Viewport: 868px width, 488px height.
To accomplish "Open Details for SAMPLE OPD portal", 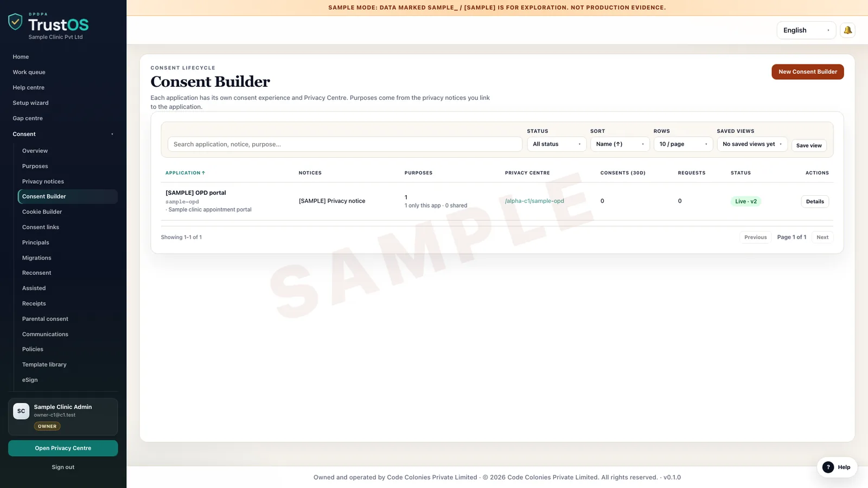I will (x=815, y=201).
